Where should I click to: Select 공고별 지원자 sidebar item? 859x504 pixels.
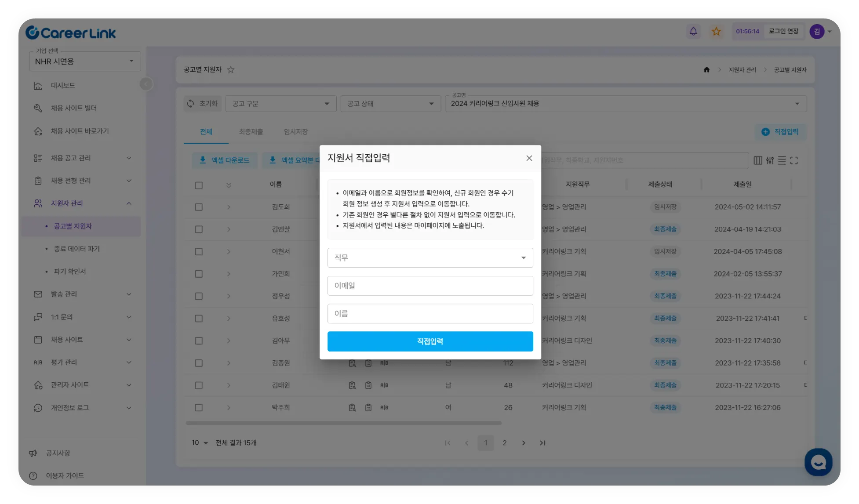click(x=73, y=226)
